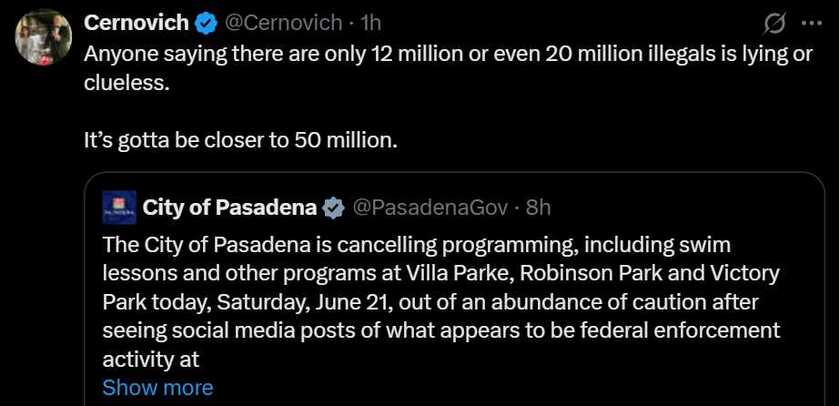Click the City of Pasadena avatar logo
839x406 pixels.
[119, 207]
